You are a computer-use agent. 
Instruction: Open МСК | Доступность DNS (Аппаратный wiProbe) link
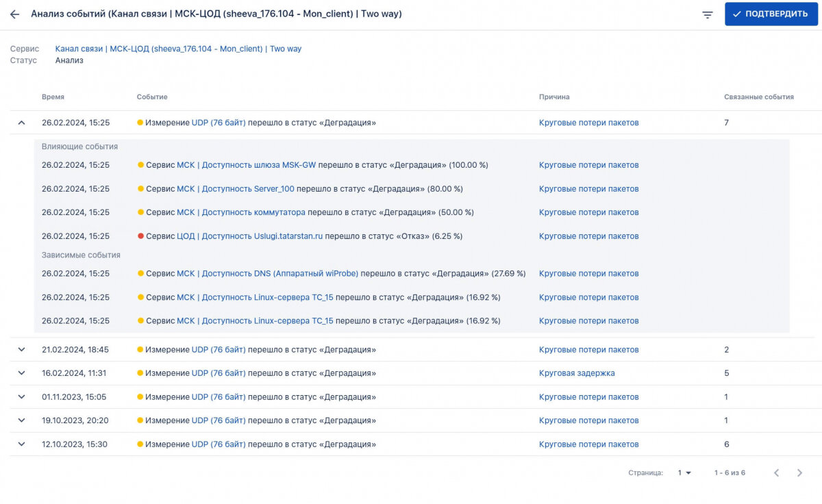tap(267, 273)
